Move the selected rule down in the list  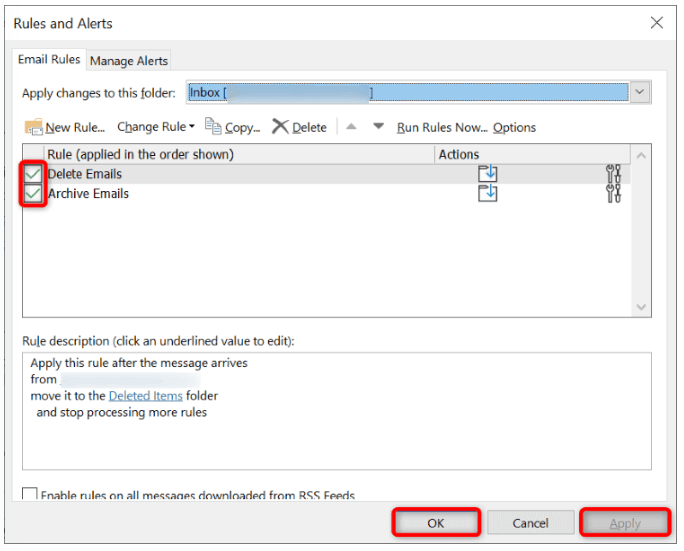click(379, 127)
